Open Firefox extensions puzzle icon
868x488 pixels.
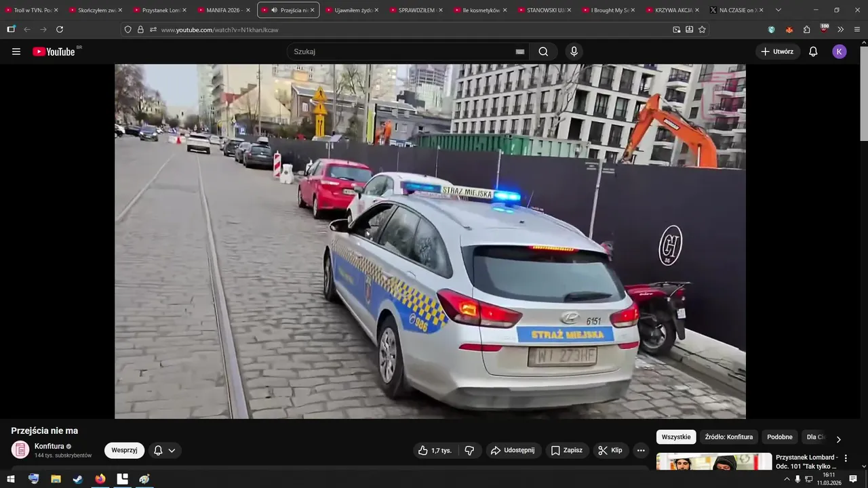click(806, 29)
